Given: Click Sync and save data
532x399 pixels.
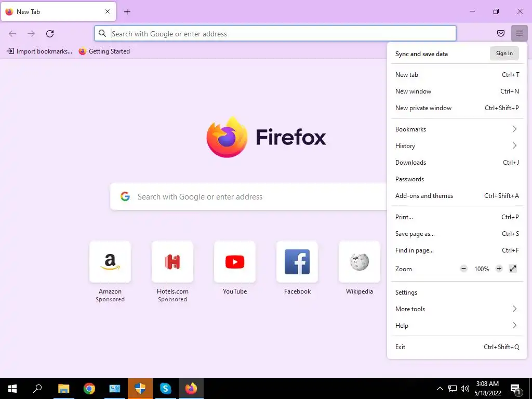Looking at the screenshot, I should tap(421, 54).
